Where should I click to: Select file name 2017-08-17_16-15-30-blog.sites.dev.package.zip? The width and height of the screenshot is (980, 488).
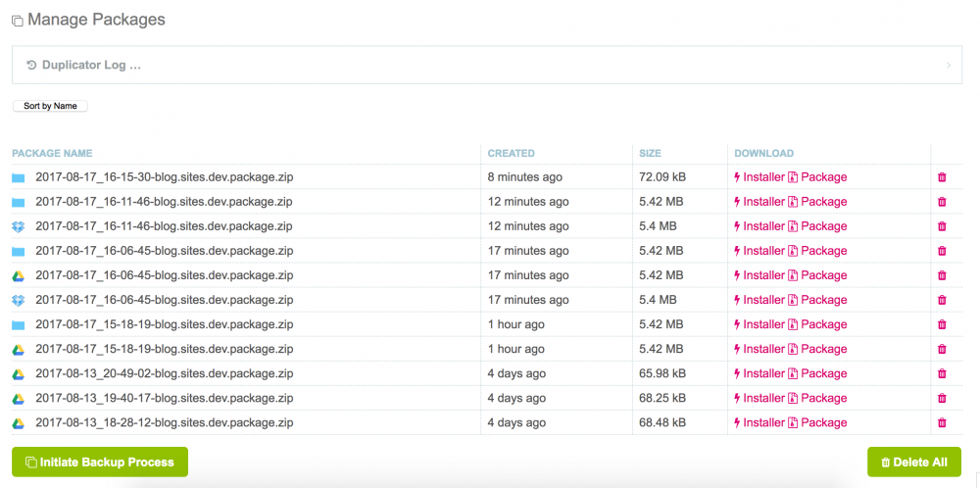point(165,177)
